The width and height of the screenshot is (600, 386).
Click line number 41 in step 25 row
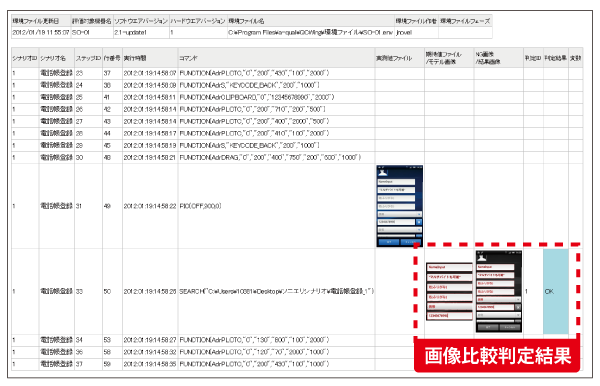112,97
